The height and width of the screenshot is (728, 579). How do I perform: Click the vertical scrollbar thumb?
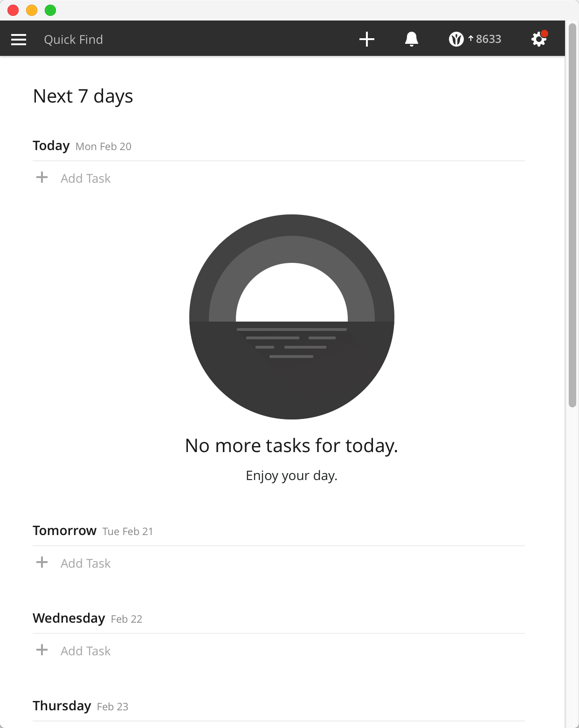(572, 214)
